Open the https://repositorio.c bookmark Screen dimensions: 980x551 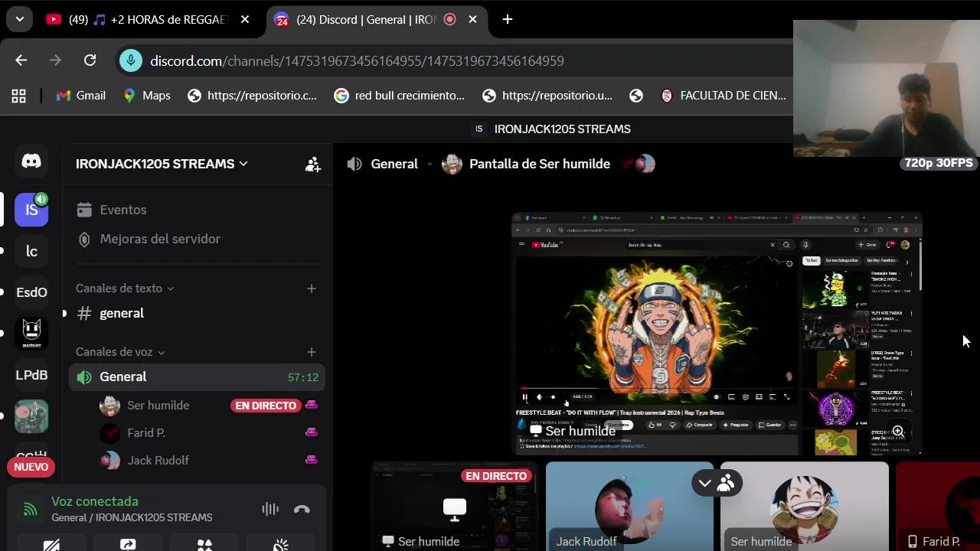[x=252, y=96]
